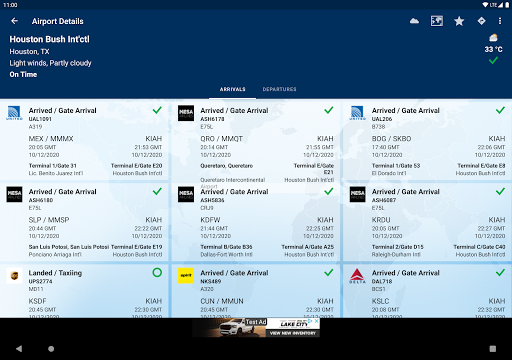Viewport: 512px width, 360px height.
Task: Tap the Android home circle button
Action: tap(51, 349)
